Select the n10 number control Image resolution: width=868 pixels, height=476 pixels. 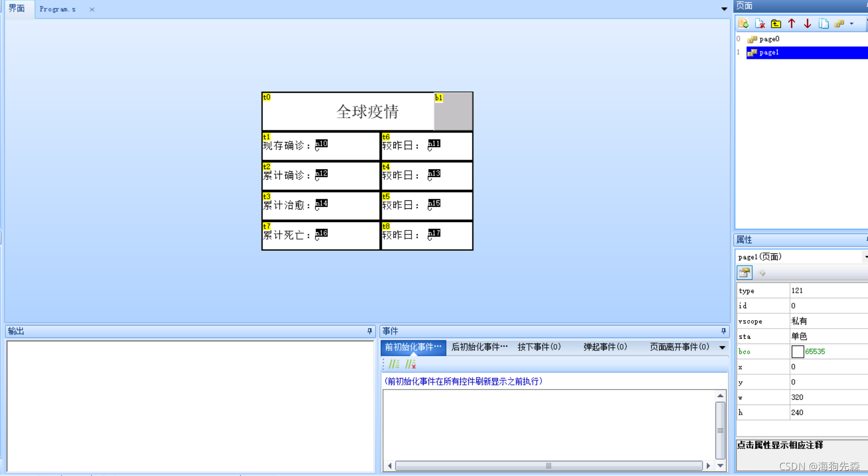321,144
